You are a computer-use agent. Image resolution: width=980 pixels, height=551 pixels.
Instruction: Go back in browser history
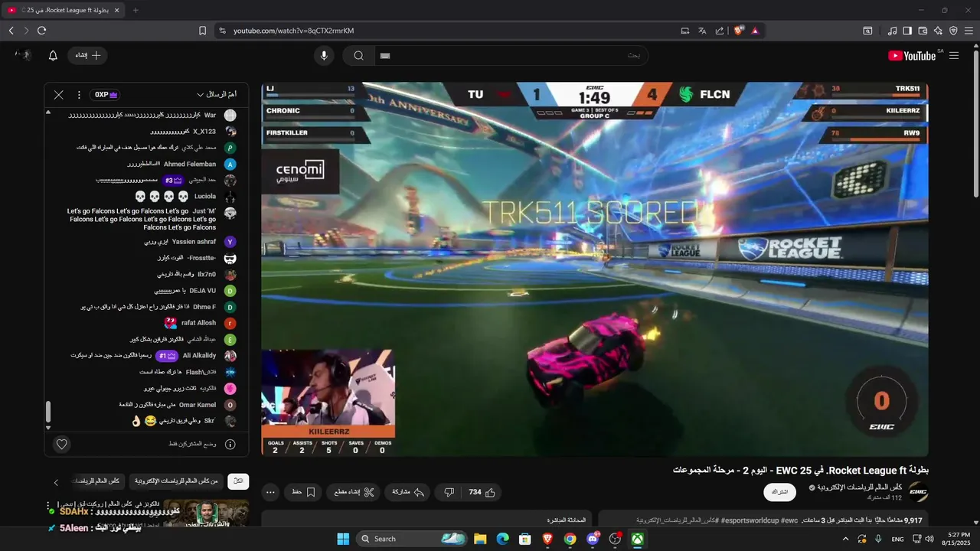tap(11, 31)
